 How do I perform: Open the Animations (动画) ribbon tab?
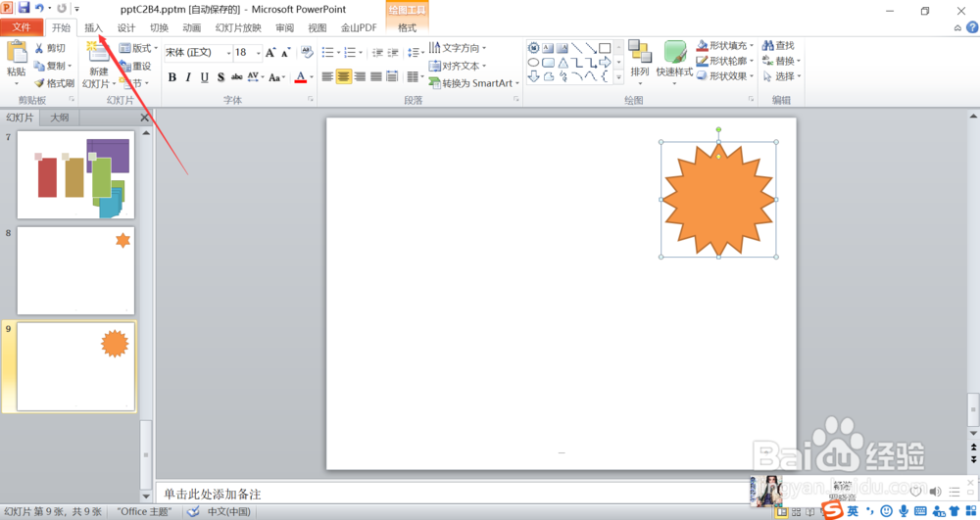point(192,27)
